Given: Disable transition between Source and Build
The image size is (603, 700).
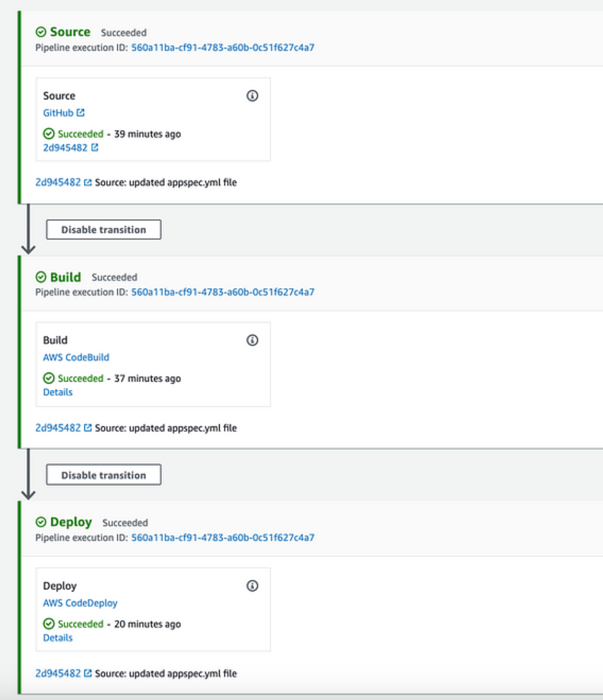Looking at the screenshot, I should pyautogui.click(x=104, y=229).
